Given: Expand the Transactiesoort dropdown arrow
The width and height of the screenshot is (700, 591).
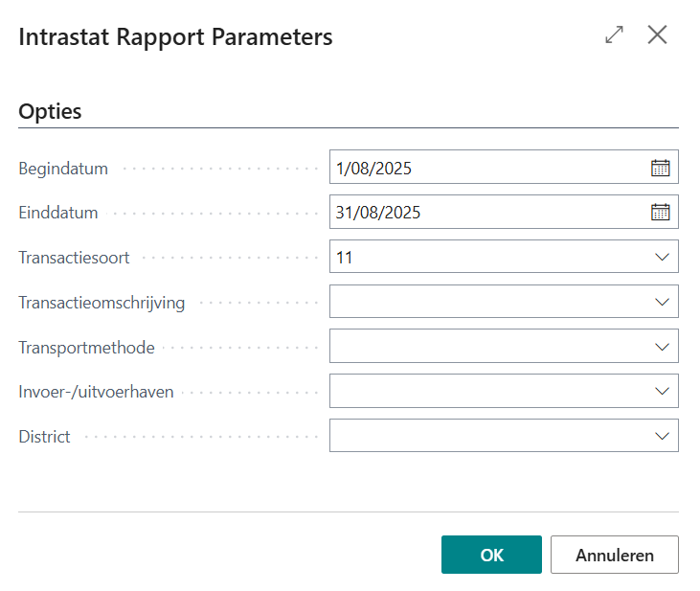Looking at the screenshot, I should [x=662, y=257].
